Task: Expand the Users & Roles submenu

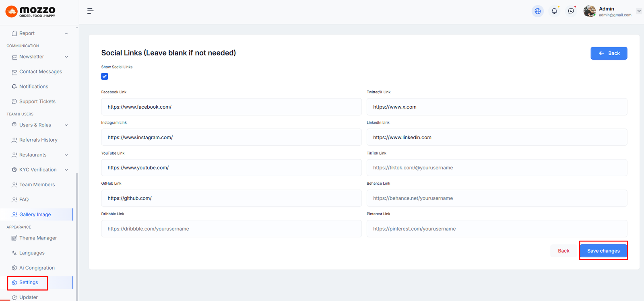Action: point(66,125)
